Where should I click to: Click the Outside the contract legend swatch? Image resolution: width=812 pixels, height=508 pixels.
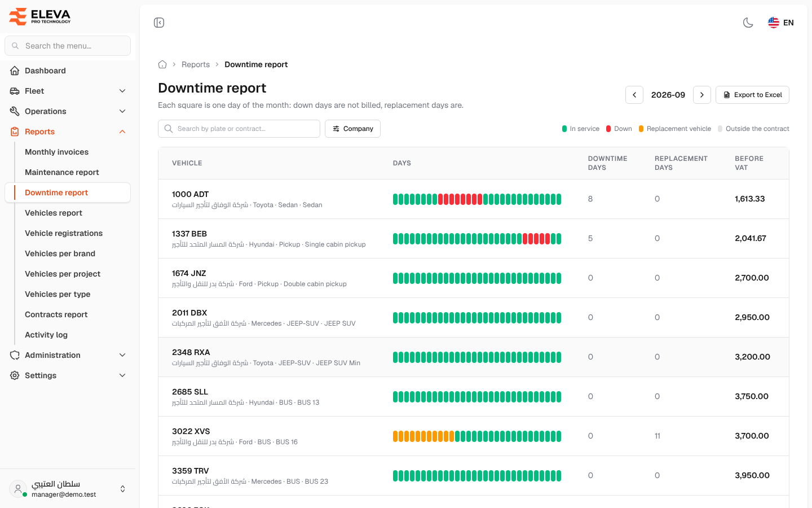pyautogui.click(x=720, y=129)
